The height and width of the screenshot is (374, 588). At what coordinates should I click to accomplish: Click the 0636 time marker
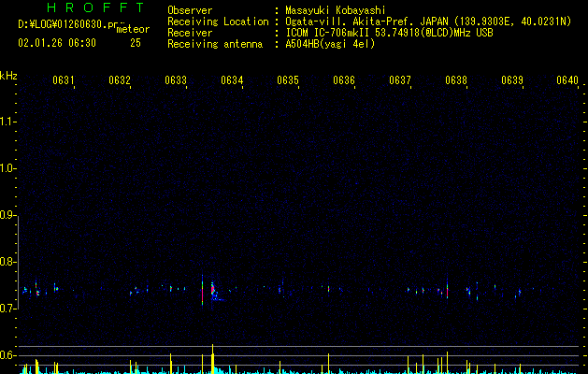(x=344, y=80)
